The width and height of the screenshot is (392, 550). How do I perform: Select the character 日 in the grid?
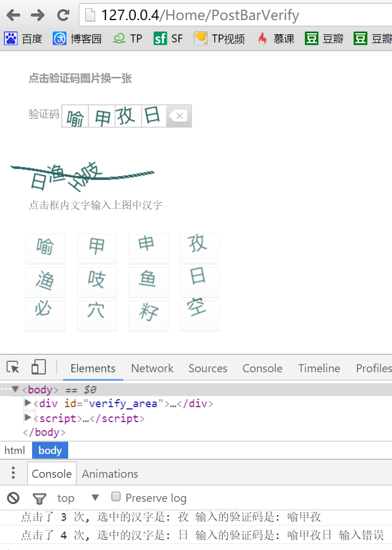point(200,282)
